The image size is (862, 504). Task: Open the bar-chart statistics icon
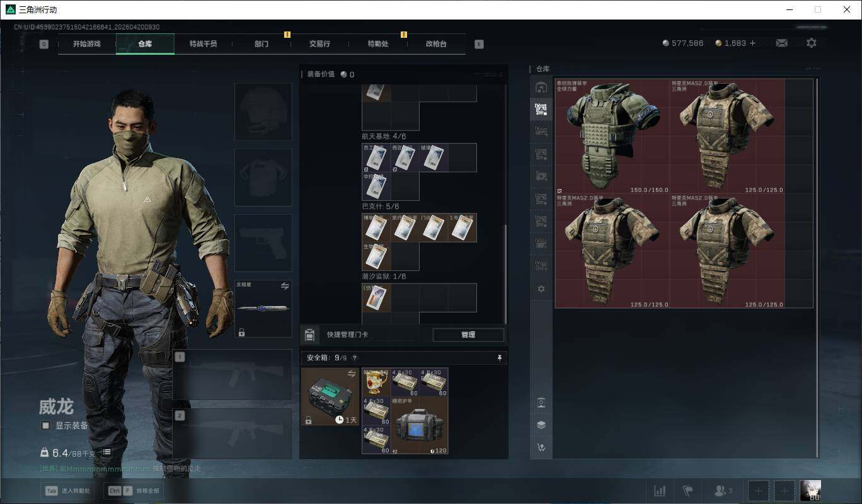pyautogui.click(x=660, y=490)
